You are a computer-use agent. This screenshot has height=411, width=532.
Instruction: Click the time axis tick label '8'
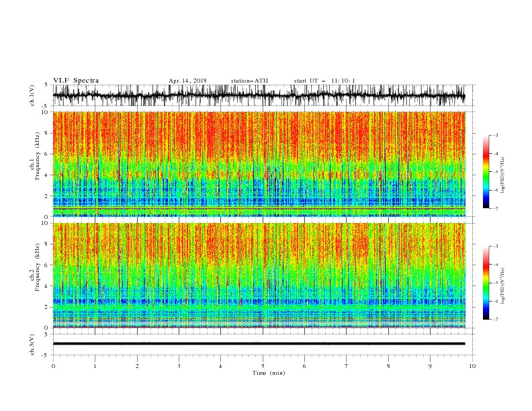388,366
